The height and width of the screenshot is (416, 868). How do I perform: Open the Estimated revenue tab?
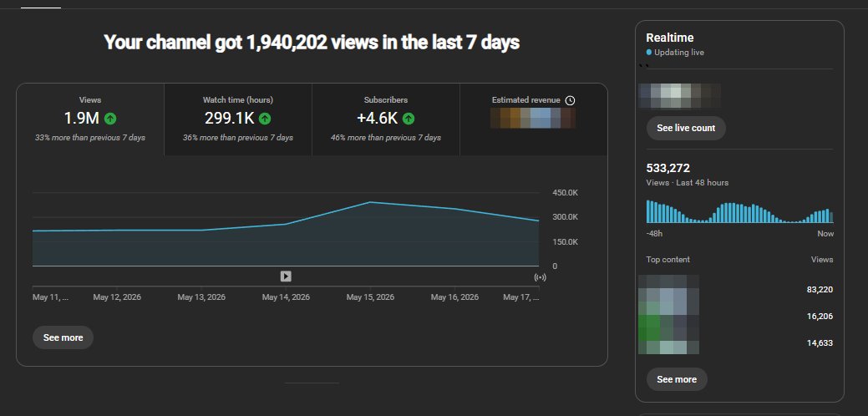point(534,119)
